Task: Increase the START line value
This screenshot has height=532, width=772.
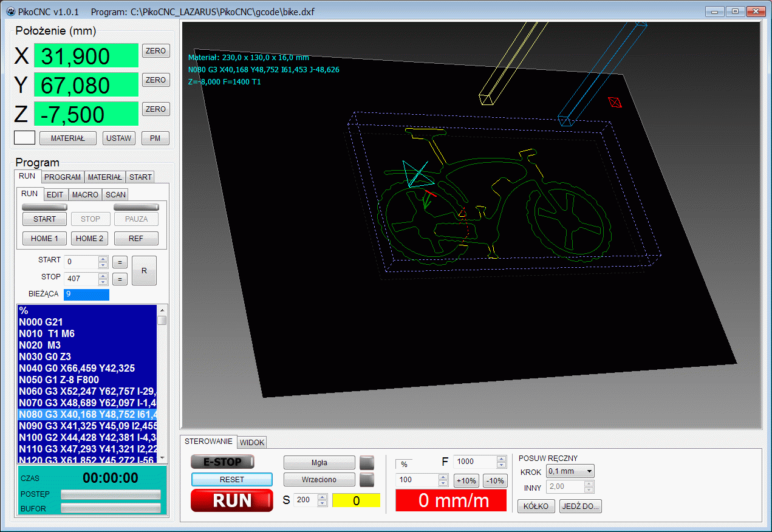Action: [103, 259]
